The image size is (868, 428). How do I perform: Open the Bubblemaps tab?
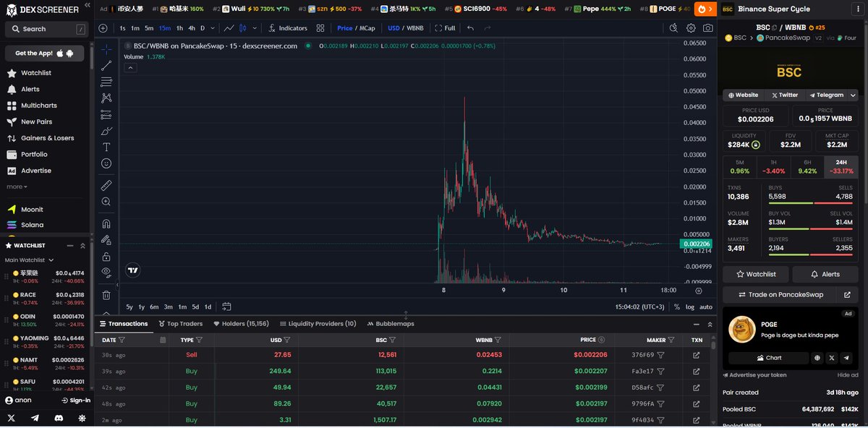pyautogui.click(x=390, y=324)
